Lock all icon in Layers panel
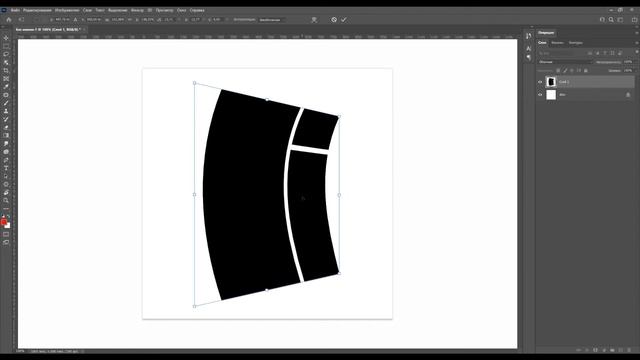 [x=586, y=70]
